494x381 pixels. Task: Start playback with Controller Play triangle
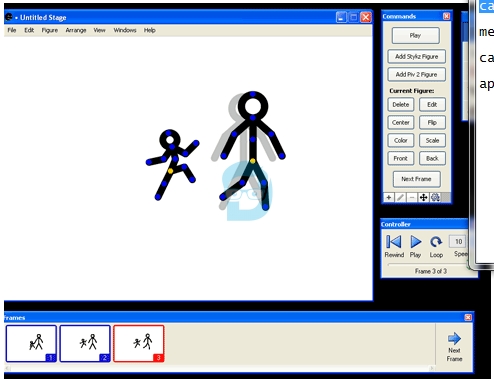(416, 242)
